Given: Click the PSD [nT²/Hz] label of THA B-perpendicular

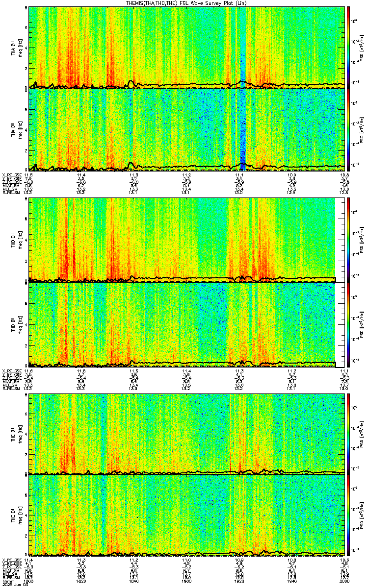Looking at the screenshot, I should point(362,48).
